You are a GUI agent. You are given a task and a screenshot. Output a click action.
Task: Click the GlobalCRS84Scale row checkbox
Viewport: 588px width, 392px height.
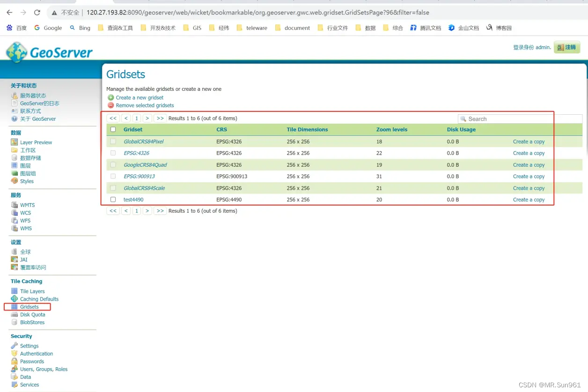coord(113,188)
